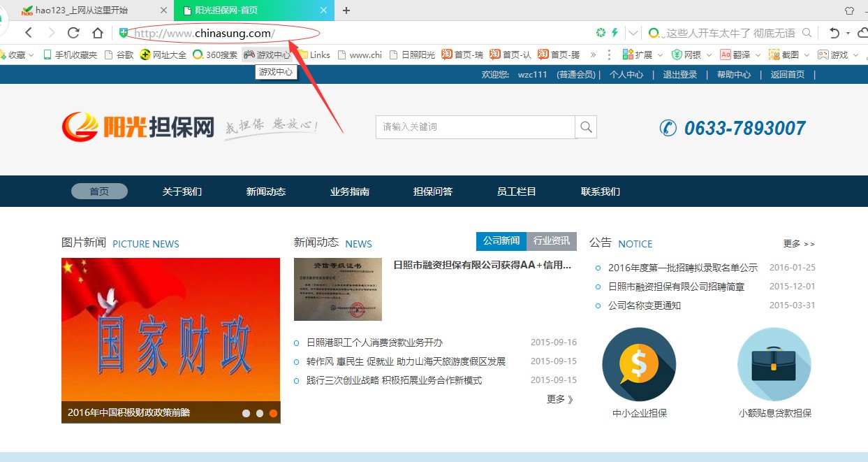Click the browser back arrow

click(x=29, y=33)
